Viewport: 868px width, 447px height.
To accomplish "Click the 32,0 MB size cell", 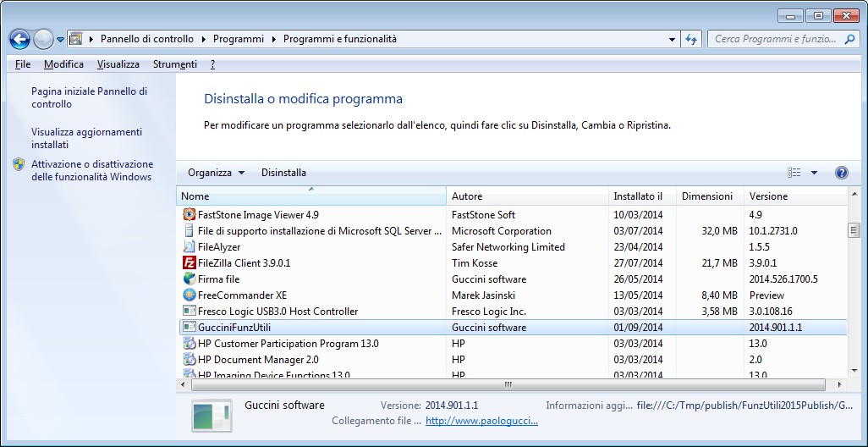I will point(719,230).
